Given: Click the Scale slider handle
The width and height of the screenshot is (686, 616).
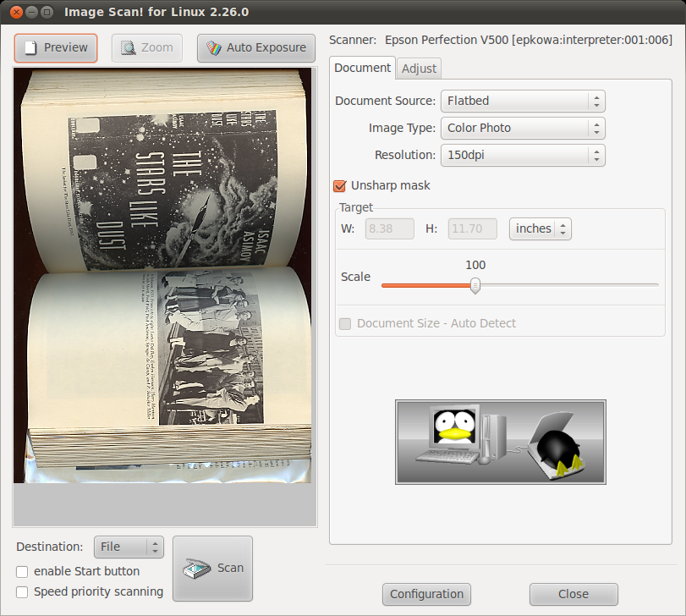Looking at the screenshot, I should pos(475,285).
